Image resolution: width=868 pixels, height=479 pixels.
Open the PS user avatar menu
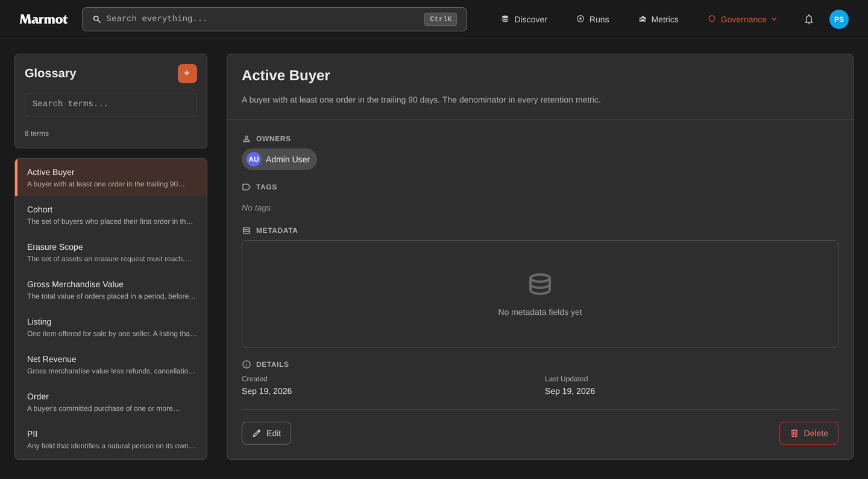[839, 19]
